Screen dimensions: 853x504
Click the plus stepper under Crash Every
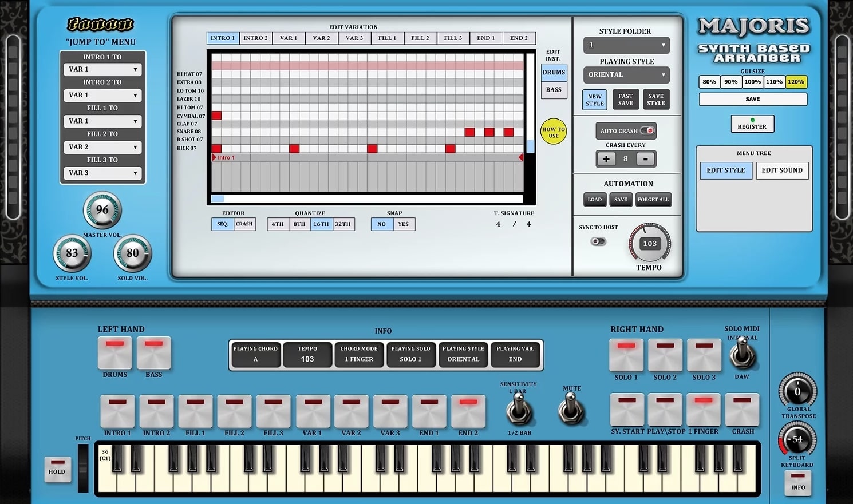coord(606,159)
